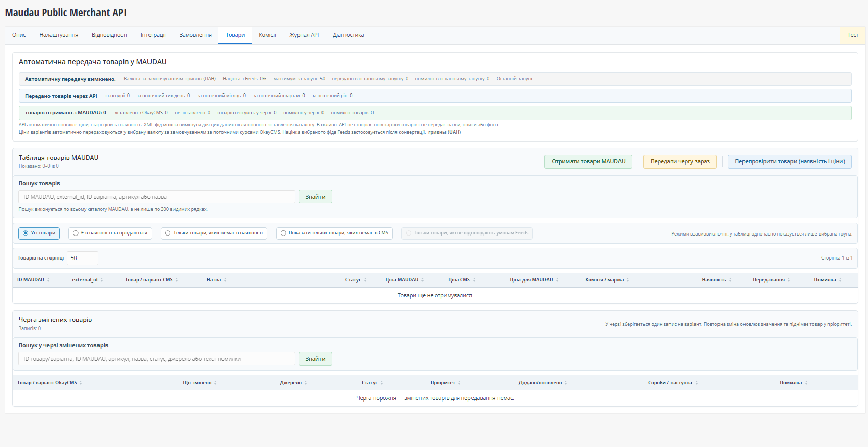Select the Товари tab
Viewport: 868px width, 447px height.
click(235, 35)
